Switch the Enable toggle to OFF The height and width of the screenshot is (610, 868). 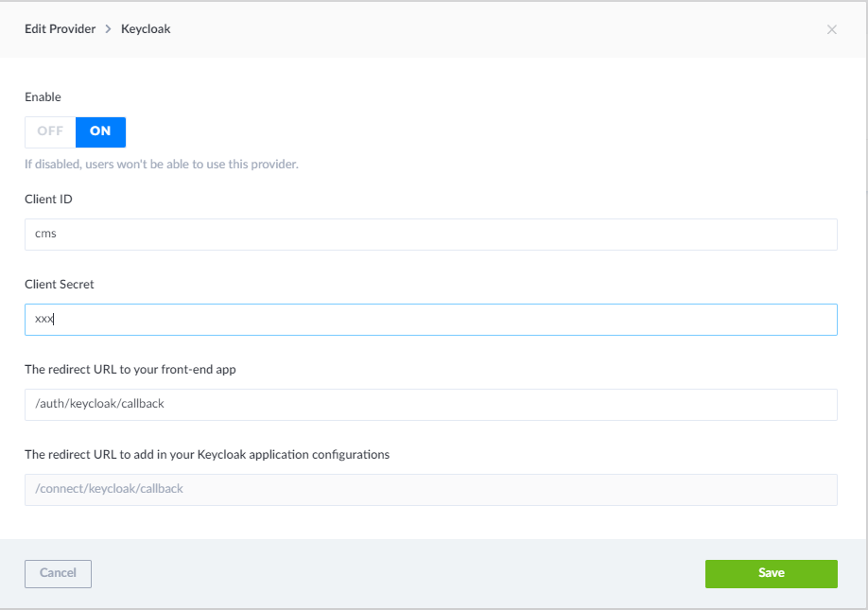[50, 131]
